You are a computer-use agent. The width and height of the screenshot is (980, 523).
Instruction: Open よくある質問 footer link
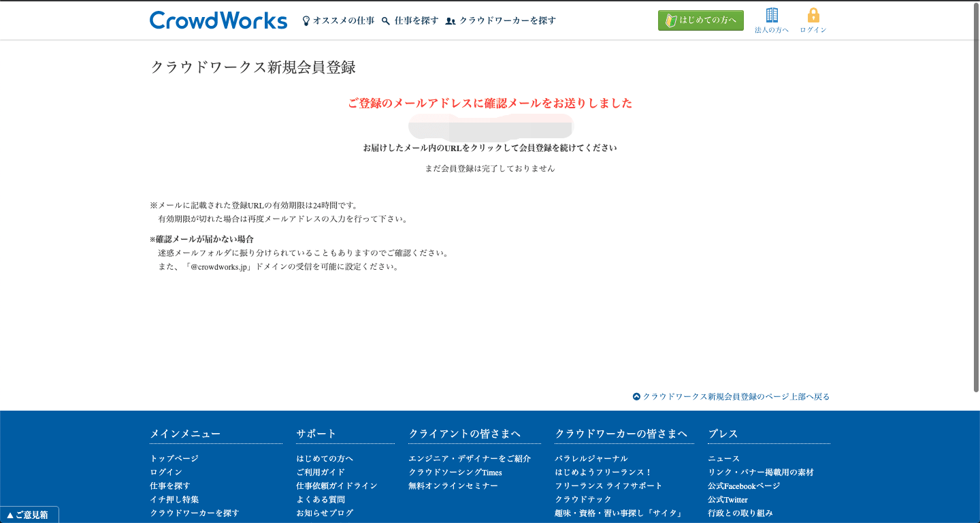point(321,499)
